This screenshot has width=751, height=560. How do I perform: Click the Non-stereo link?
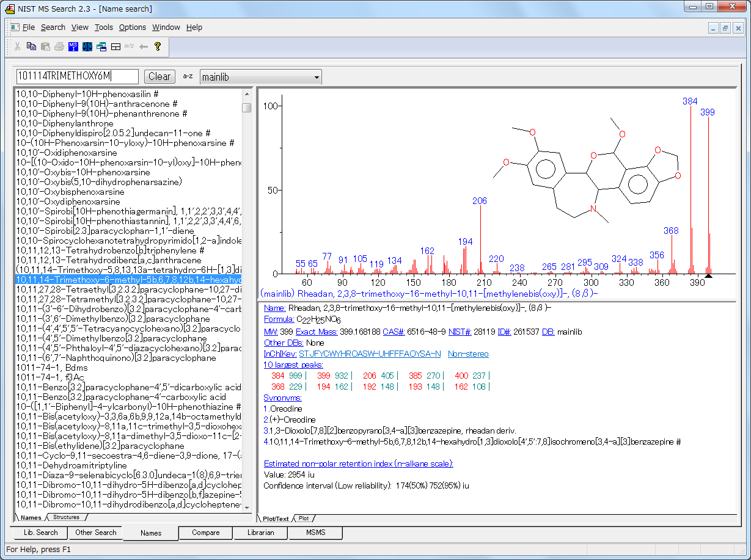pyautogui.click(x=468, y=354)
